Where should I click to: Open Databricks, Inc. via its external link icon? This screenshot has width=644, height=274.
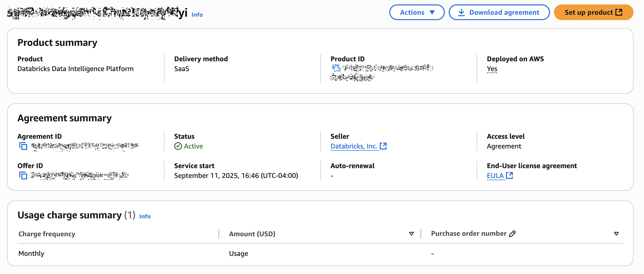(x=384, y=146)
